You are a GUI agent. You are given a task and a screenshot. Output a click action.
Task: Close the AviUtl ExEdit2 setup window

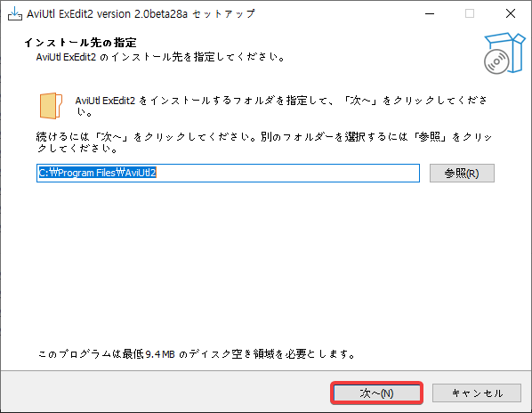tap(511, 14)
